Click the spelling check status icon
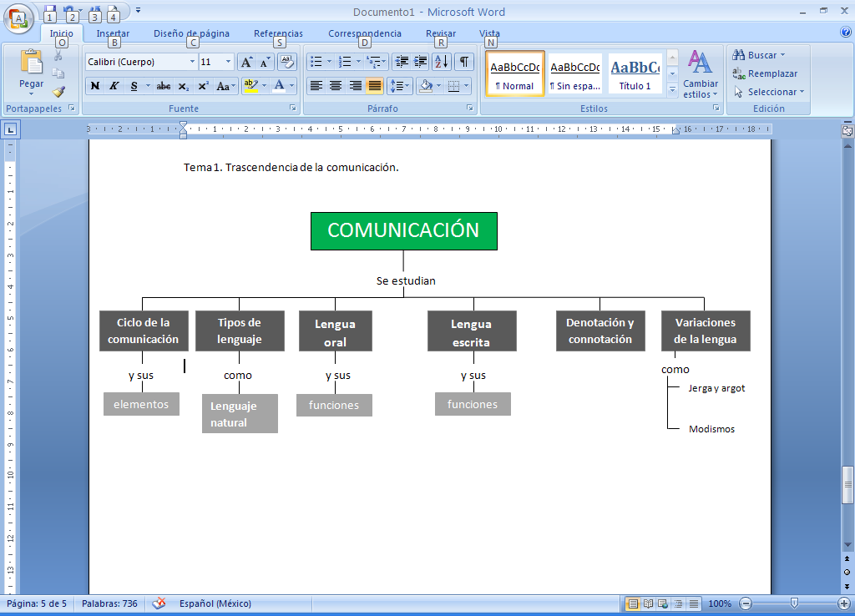The image size is (855, 616). point(159,603)
